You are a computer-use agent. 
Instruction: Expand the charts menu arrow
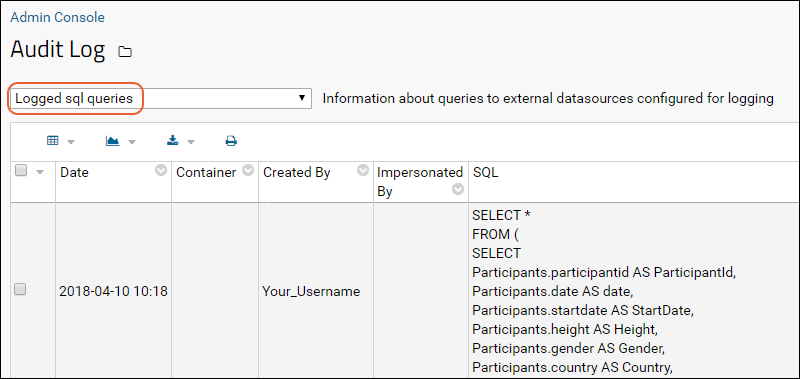(x=132, y=142)
